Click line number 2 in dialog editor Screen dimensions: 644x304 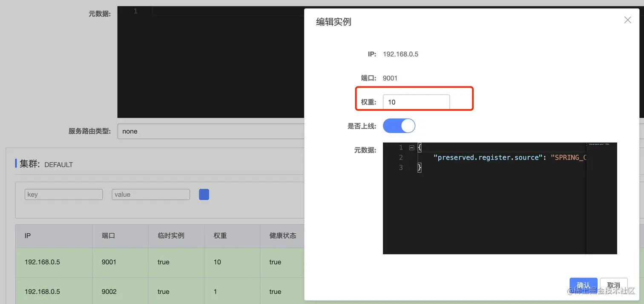coord(400,158)
